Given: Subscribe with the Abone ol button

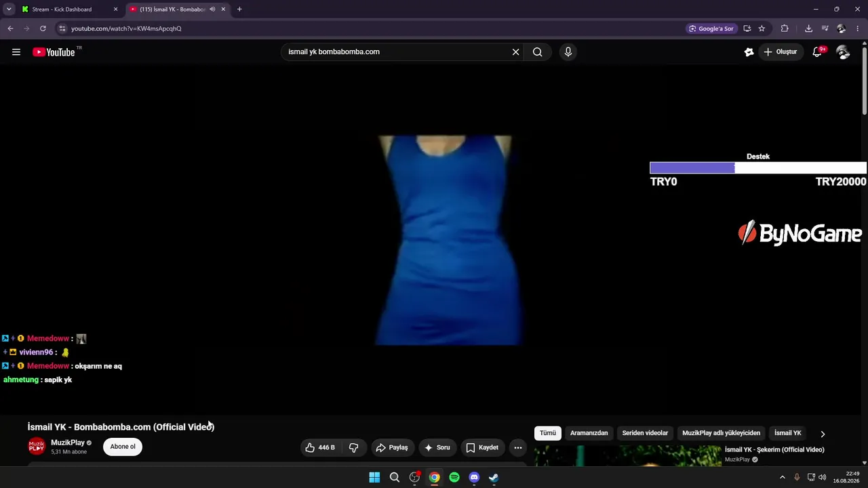Looking at the screenshot, I should [x=123, y=447].
